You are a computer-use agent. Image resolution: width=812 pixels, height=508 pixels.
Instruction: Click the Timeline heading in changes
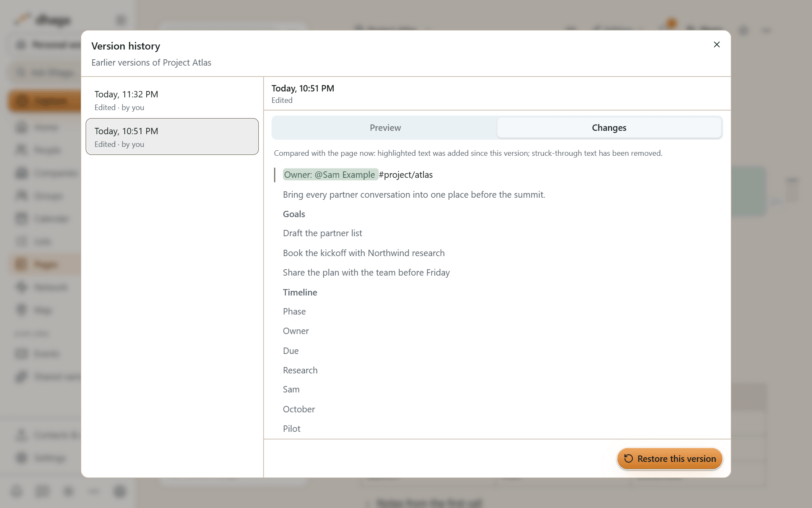point(300,293)
